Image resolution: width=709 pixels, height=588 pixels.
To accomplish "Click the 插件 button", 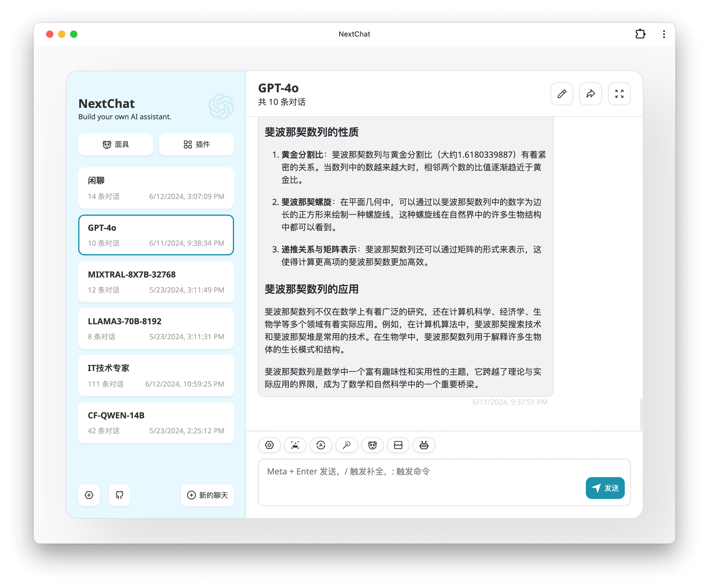I will tap(196, 144).
